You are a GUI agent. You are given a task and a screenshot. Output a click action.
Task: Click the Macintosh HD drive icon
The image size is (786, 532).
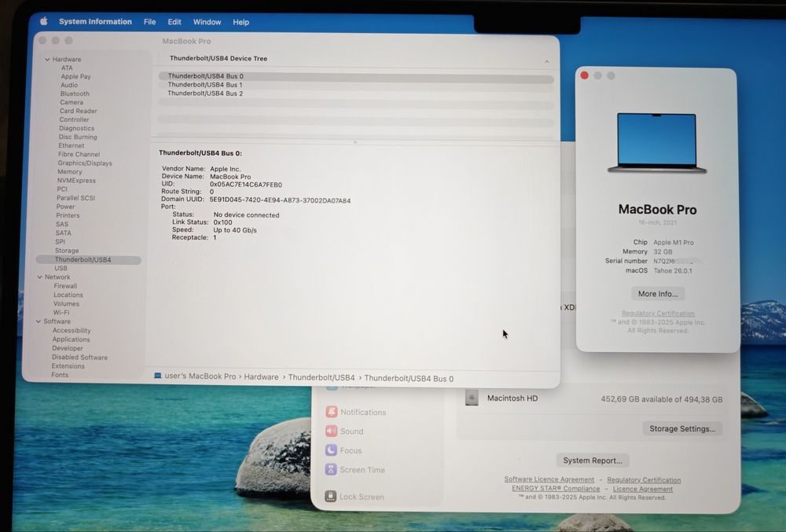click(472, 398)
